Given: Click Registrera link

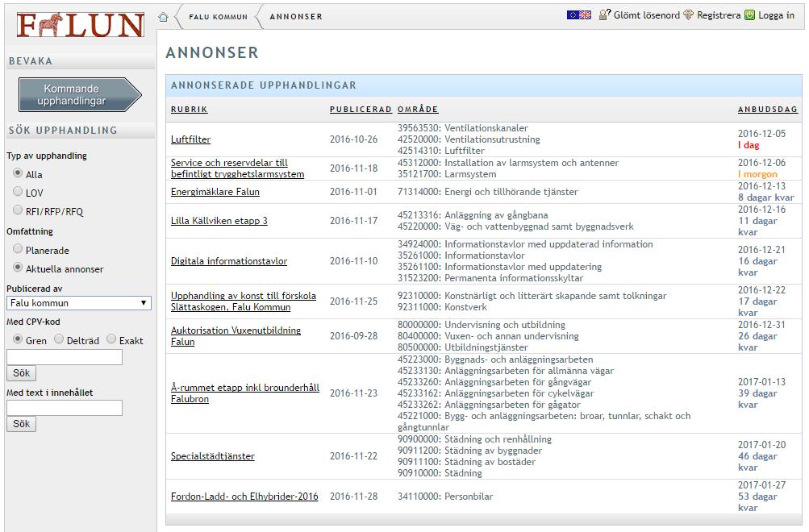Looking at the screenshot, I should point(718,15).
